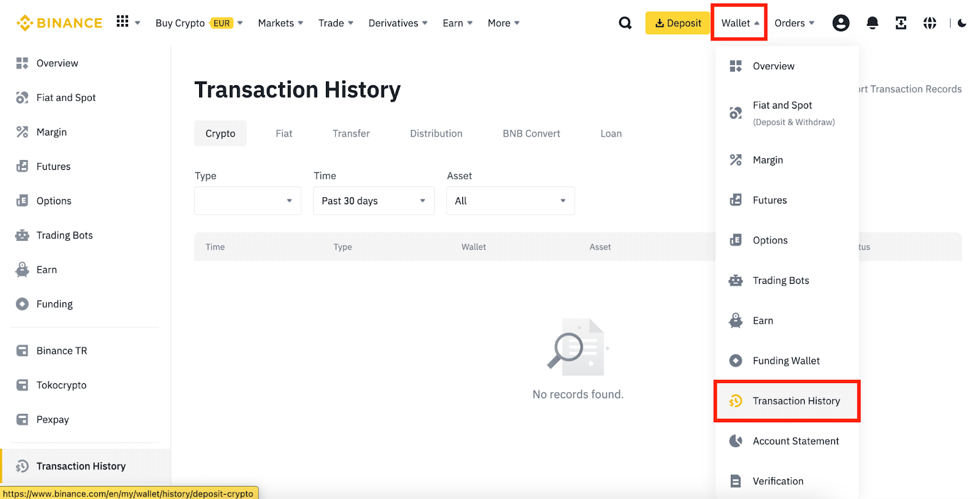
Task: Go to Tokocrypto in the sidebar
Action: 61,385
